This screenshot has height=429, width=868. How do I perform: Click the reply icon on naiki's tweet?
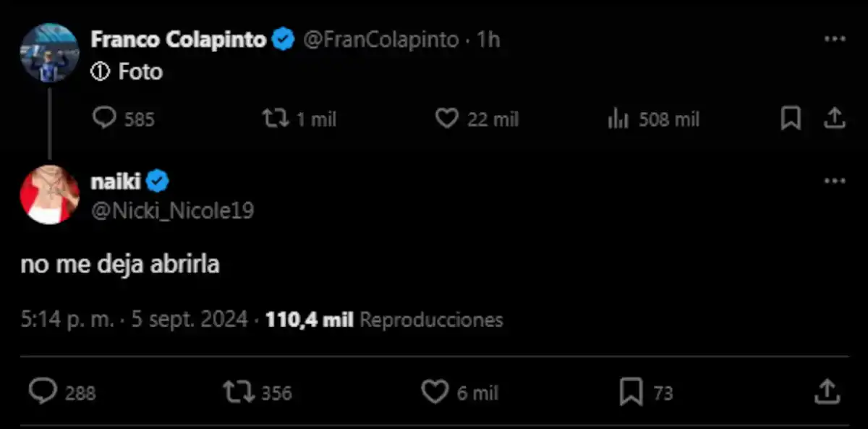click(x=45, y=393)
